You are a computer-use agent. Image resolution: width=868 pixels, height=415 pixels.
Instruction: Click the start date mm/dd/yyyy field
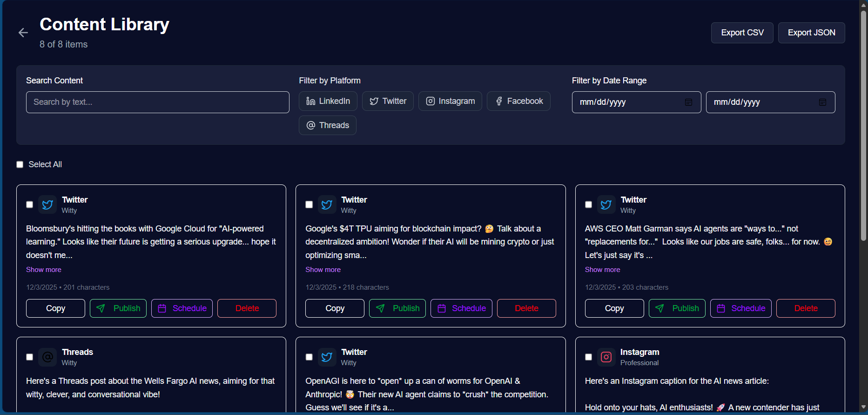click(x=636, y=102)
